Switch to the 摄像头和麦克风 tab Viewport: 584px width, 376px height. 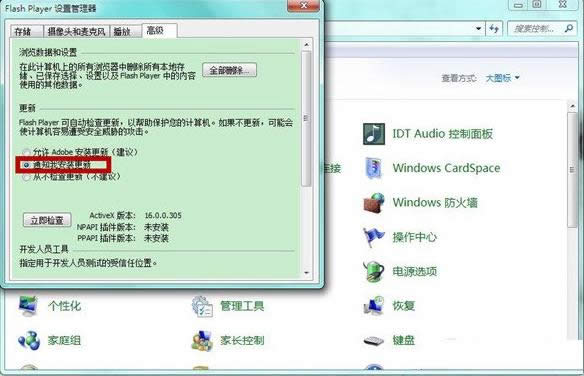pyautogui.click(x=77, y=31)
